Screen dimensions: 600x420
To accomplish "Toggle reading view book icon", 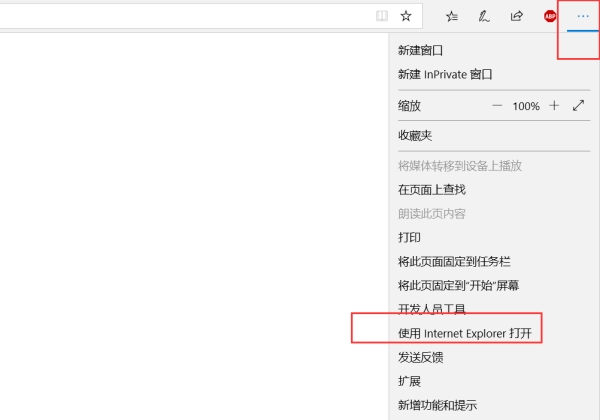I will [381, 16].
